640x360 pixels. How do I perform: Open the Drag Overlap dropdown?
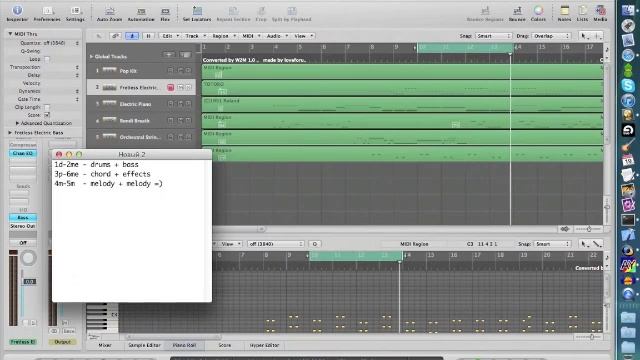pyautogui.click(x=551, y=36)
